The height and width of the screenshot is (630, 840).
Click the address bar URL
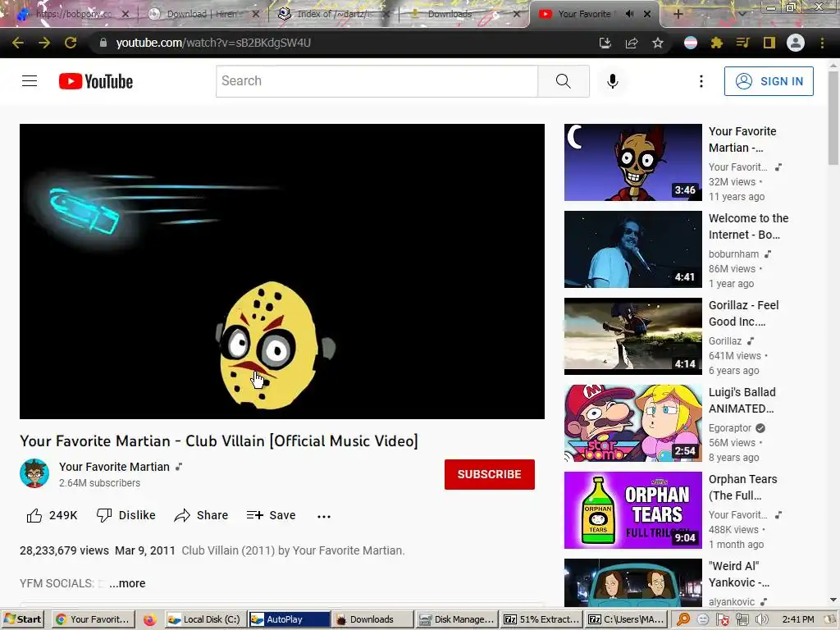click(213, 43)
